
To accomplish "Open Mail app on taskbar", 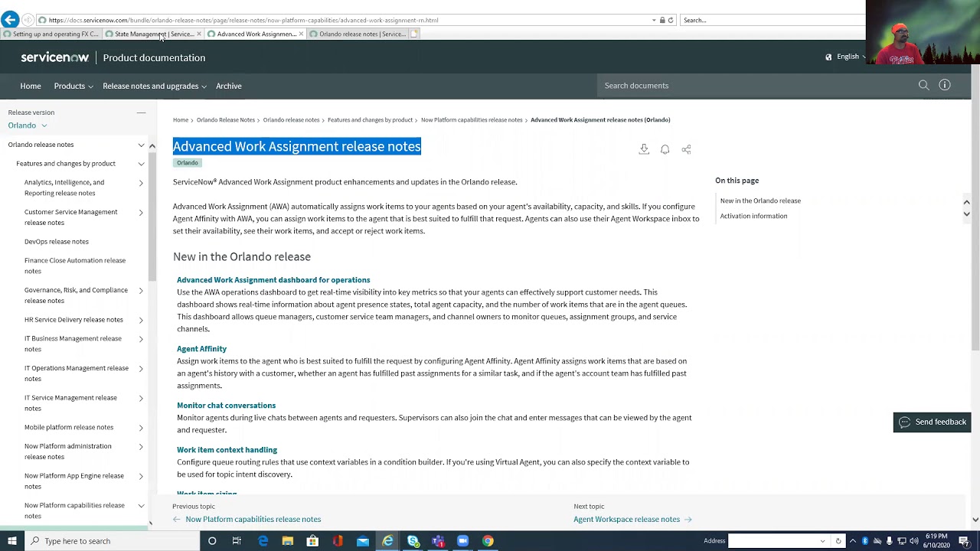I will (x=363, y=541).
